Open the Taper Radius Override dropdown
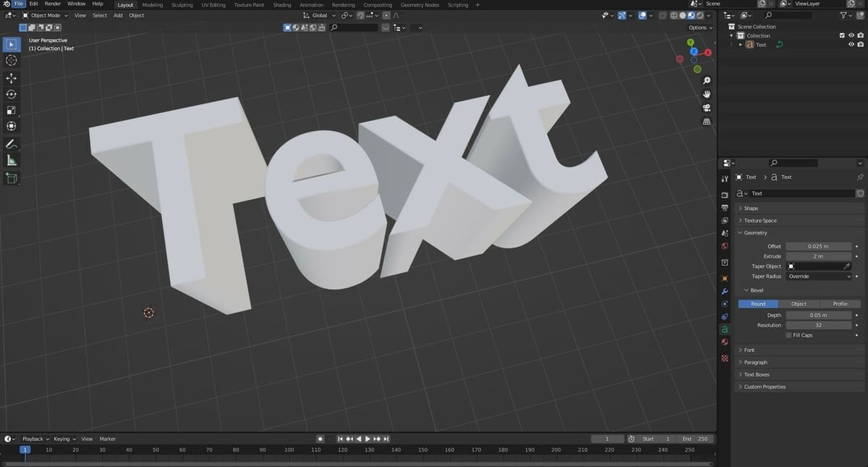 click(x=820, y=277)
